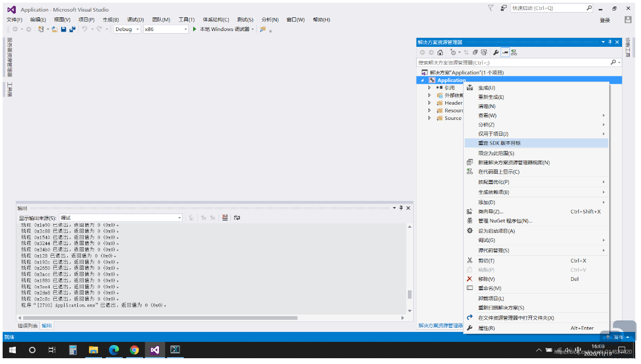641x364 pixels.
Task: Select 重定 SDK 版本目标 in context menu
Action: (499, 143)
